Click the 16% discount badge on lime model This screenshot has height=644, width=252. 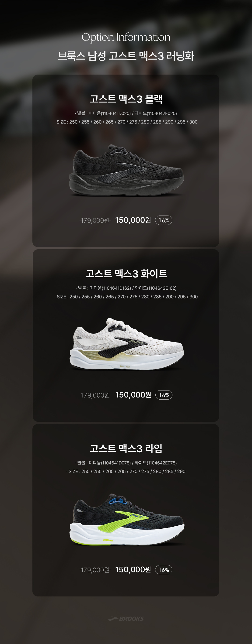[x=164, y=570]
